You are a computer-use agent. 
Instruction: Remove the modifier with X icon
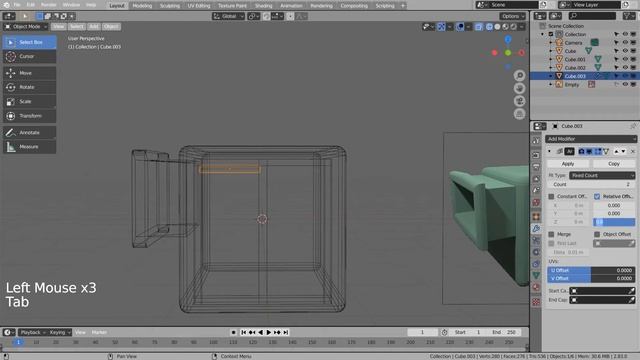(633, 151)
